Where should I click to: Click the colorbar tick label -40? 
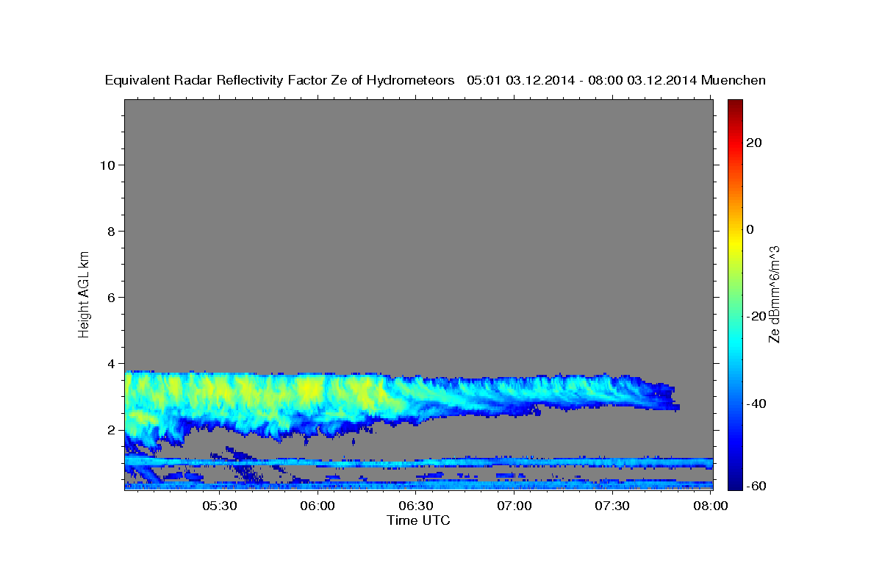pos(757,404)
